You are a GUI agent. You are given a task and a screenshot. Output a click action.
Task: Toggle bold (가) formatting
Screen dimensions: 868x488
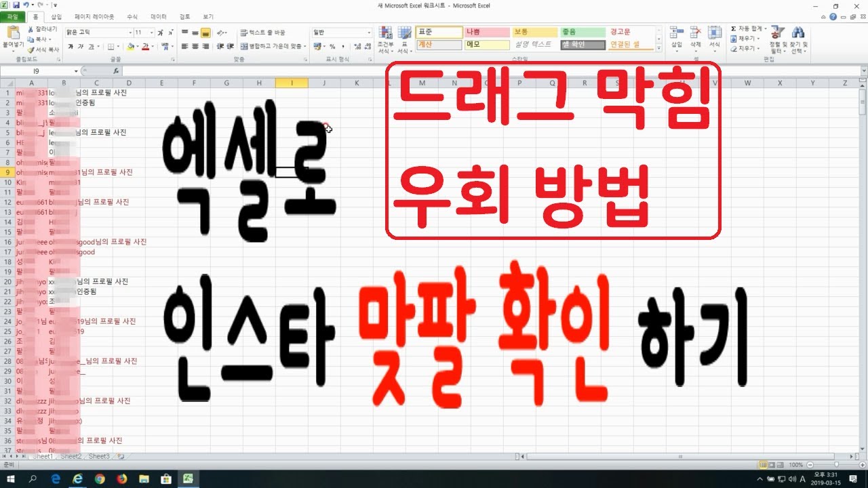[x=71, y=47]
